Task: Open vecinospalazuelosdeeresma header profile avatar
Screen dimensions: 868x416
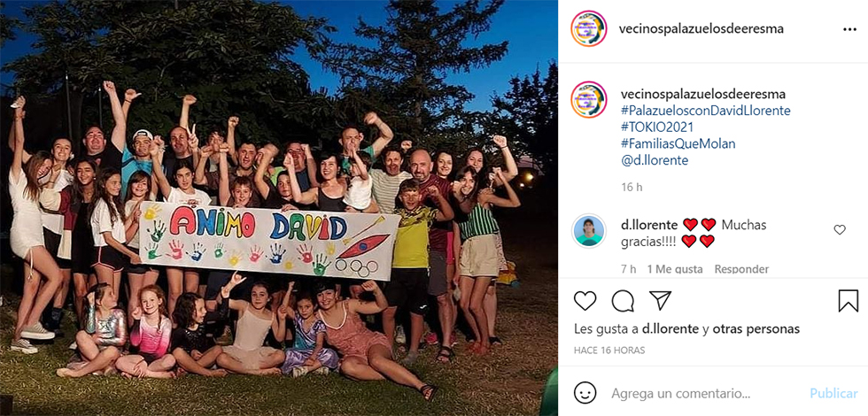Action: click(589, 28)
